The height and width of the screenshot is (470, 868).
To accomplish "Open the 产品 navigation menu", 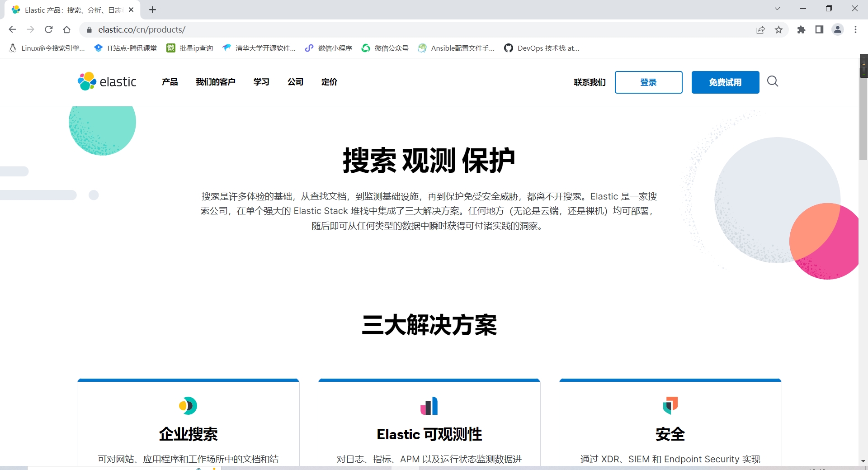I will [170, 82].
